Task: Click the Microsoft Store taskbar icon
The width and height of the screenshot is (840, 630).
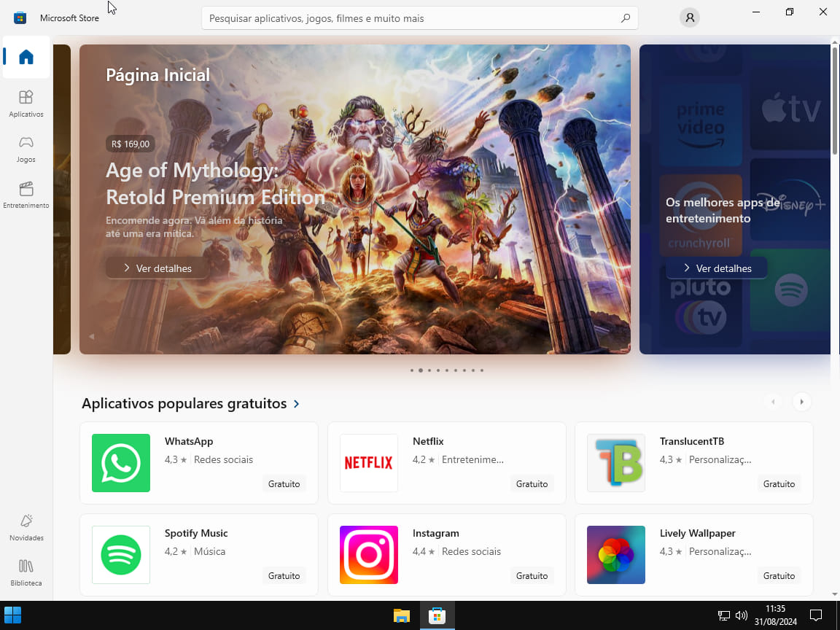Action: (437, 615)
